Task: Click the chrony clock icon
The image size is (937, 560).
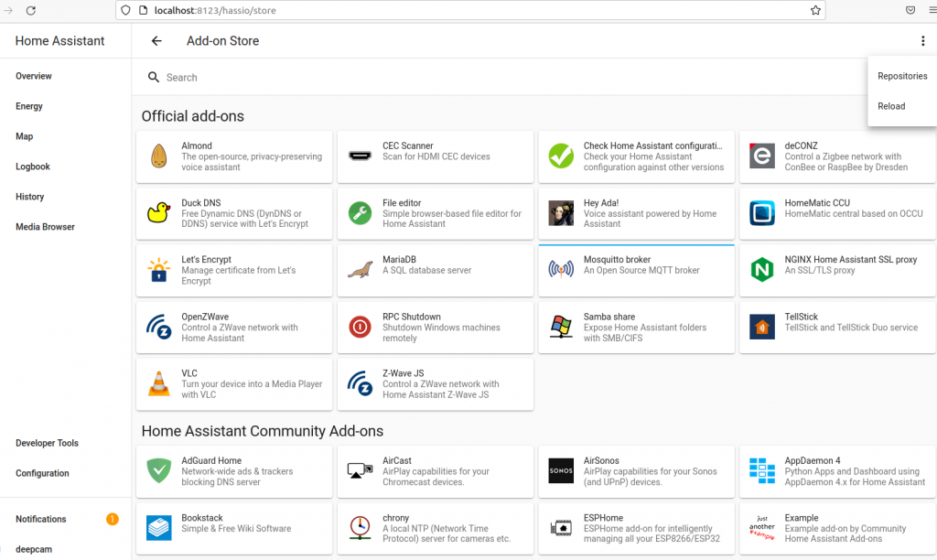Action: [360, 528]
